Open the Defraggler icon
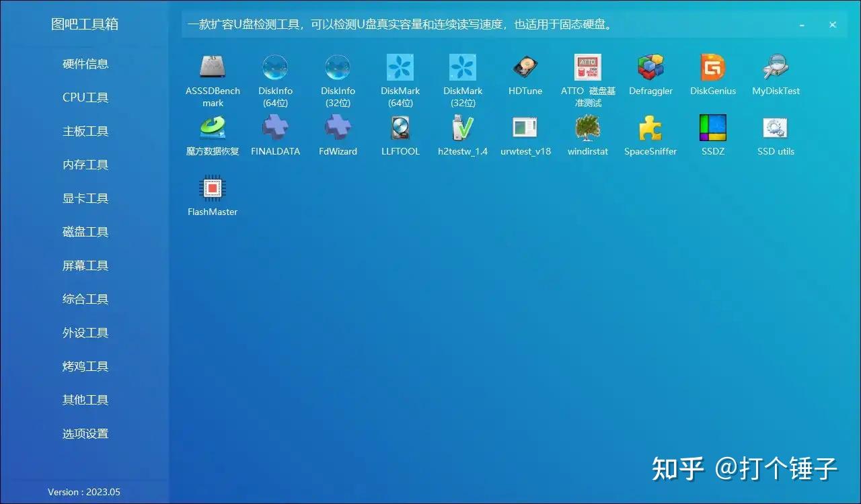 650,67
